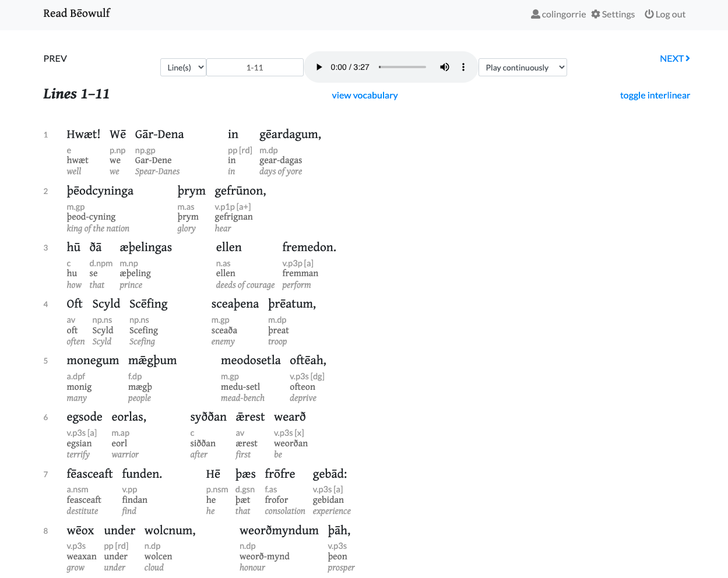This screenshot has width=728, height=578.
Task: Click the word fēasceaft
Action: click(x=90, y=474)
